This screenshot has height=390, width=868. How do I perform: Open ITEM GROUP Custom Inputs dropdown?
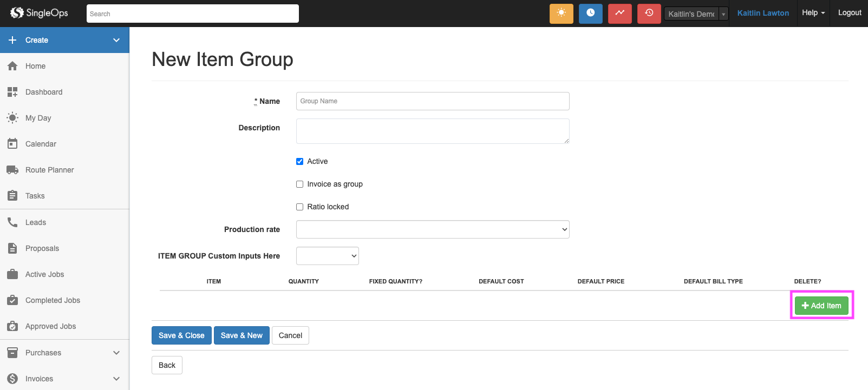point(327,256)
